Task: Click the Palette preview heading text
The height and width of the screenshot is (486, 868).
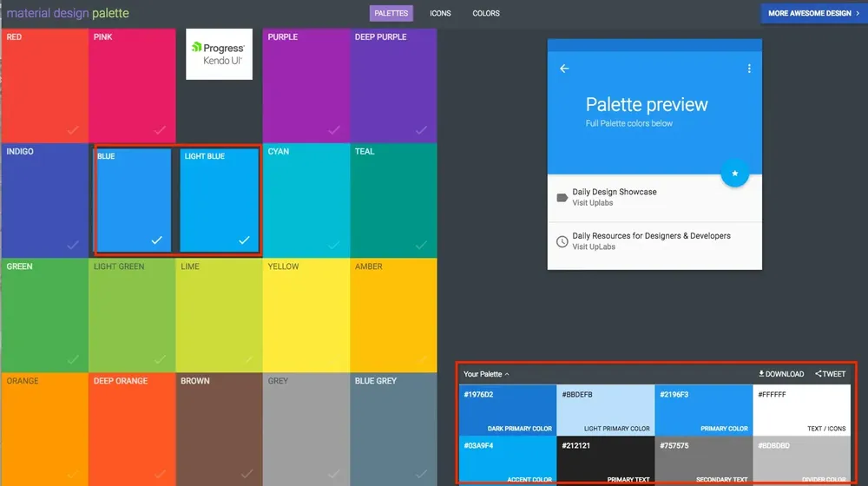Action: [x=647, y=105]
